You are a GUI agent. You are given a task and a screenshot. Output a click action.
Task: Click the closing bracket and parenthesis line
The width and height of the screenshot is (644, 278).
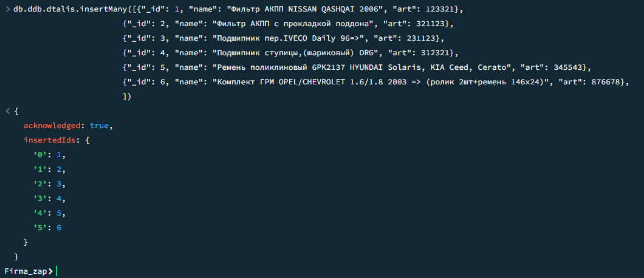pos(126,97)
